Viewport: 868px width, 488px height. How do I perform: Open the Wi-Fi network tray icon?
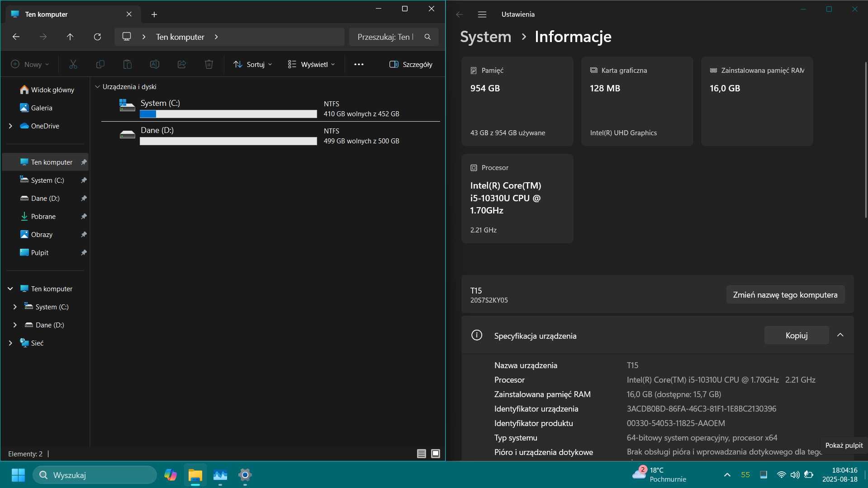point(781,475)
